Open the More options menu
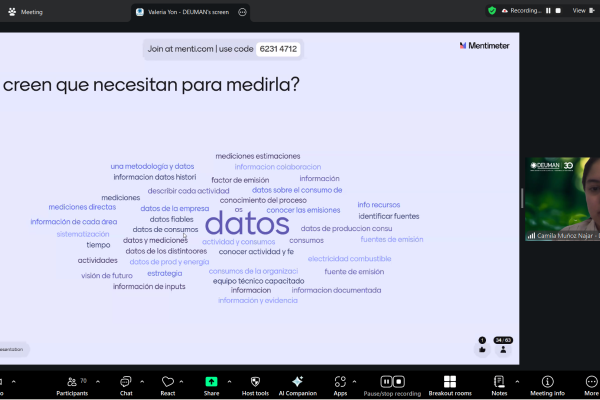The height and width of the screenshot is (400, 600). 591,386
